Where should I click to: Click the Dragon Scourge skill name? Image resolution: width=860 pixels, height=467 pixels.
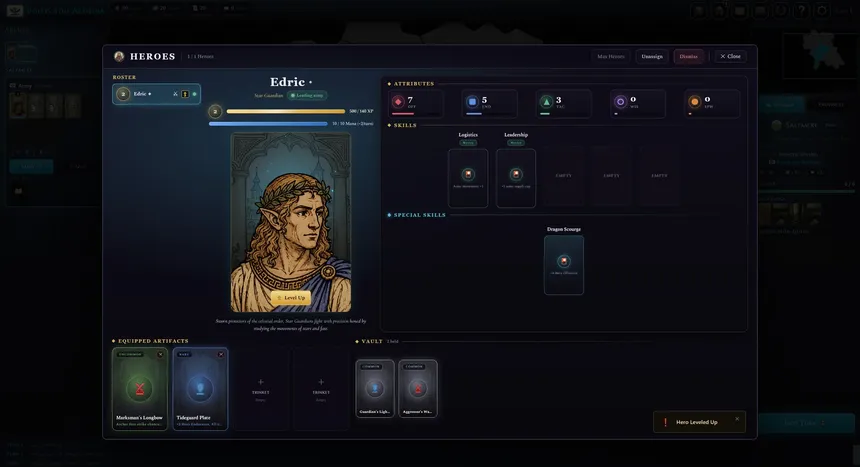tap(563, 229)
